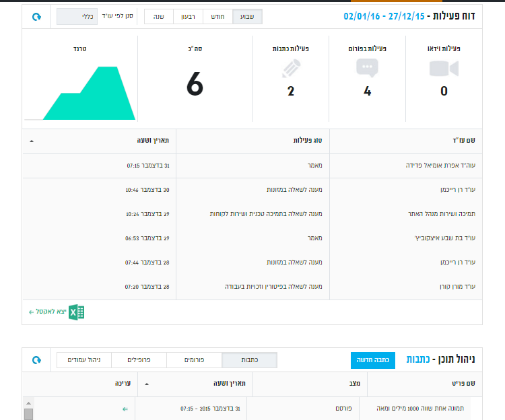The image size is (505, 420).
Task: Click lawyer name עוה"ד אפרת אומיאל פדידה
Action: tap(440, 166)
